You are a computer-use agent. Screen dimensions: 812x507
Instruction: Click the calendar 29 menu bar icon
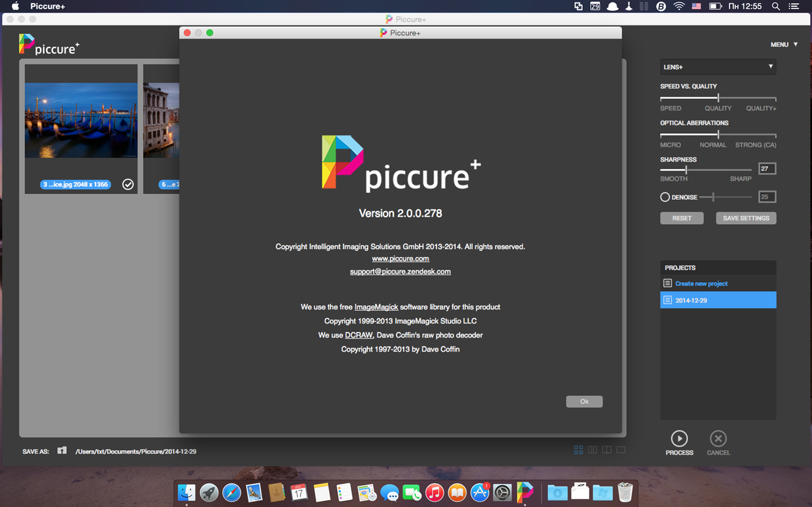(x=595, y=6)
